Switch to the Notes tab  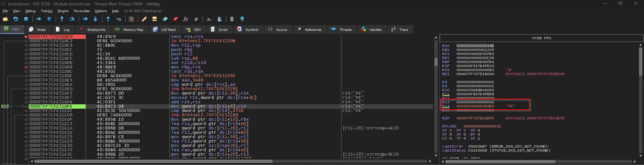point(37,30)
